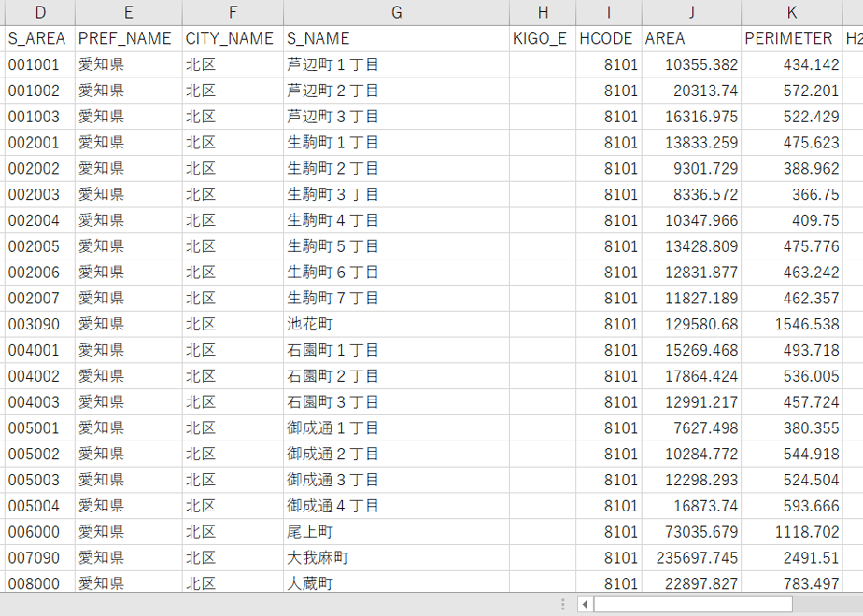Click the PREF_NAME header cell
The height and width of the screenshot is (616, 863).
128,38
